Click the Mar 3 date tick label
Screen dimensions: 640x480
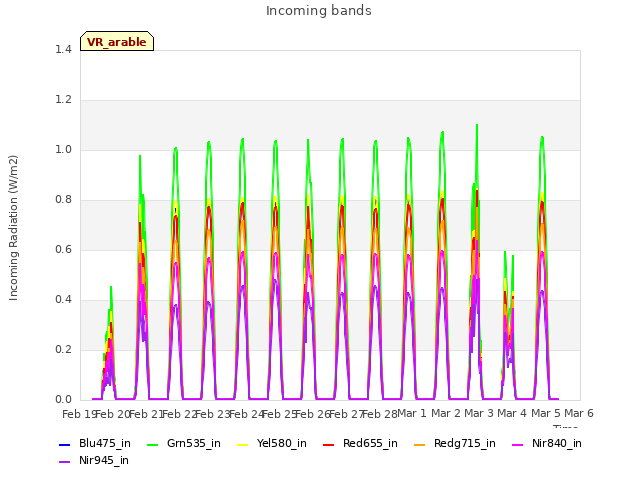[x=479, y=413]
